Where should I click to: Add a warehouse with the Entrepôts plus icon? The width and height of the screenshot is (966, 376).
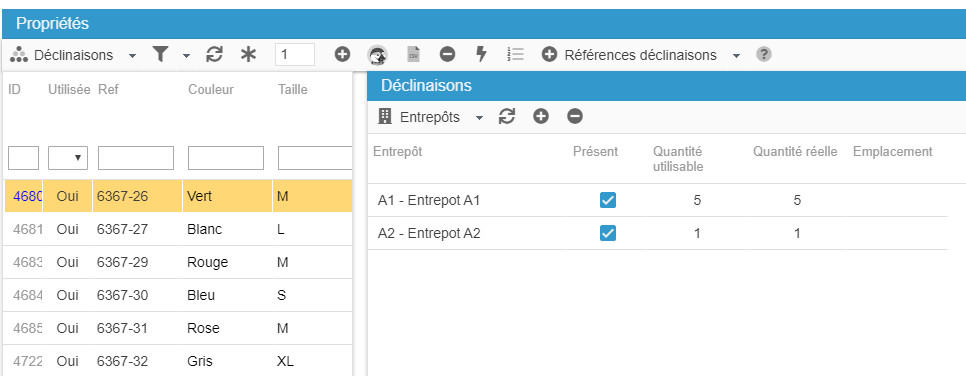[x=541, y=116]
